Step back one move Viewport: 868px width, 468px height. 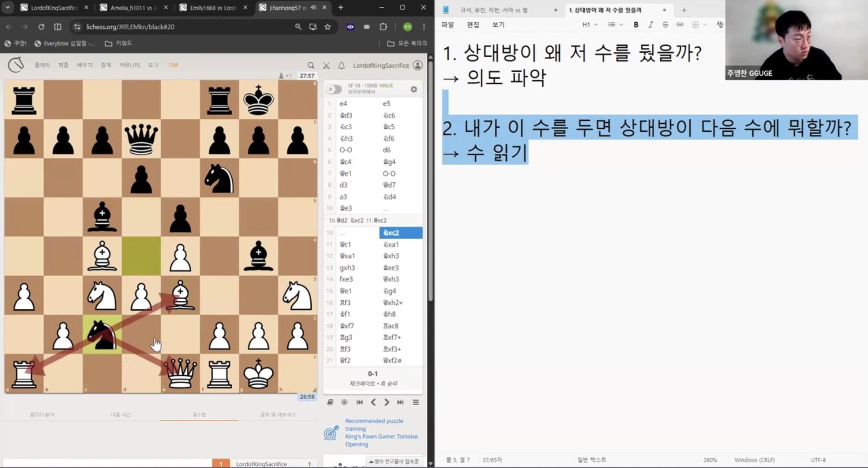coord(373,402)
